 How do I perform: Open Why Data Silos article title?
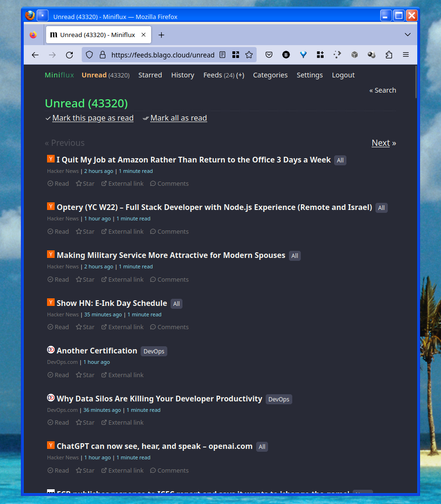click(160, 399)
